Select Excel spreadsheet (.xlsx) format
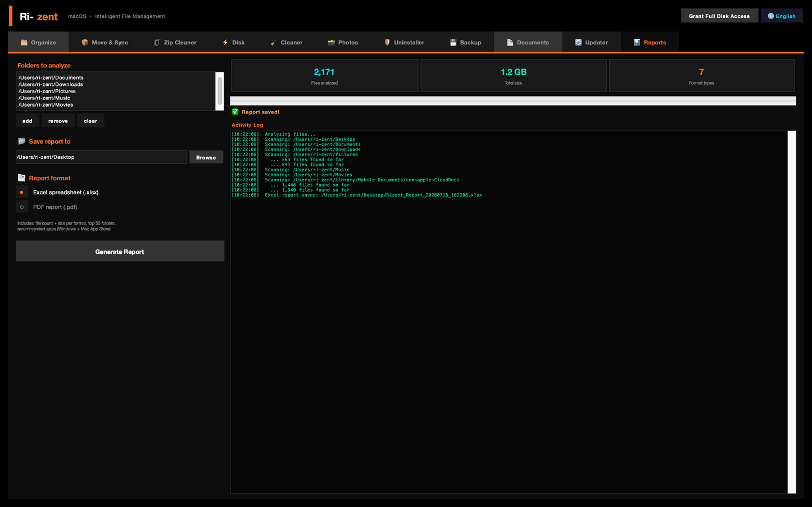Screen dimensions: 812x507 (x=58, y=192)
